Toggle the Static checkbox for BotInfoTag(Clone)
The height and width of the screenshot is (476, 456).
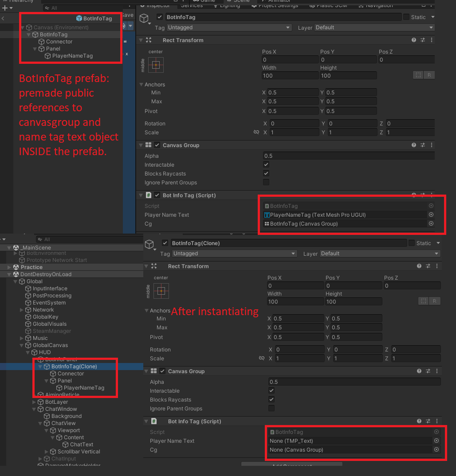click(x=413, y=243)
